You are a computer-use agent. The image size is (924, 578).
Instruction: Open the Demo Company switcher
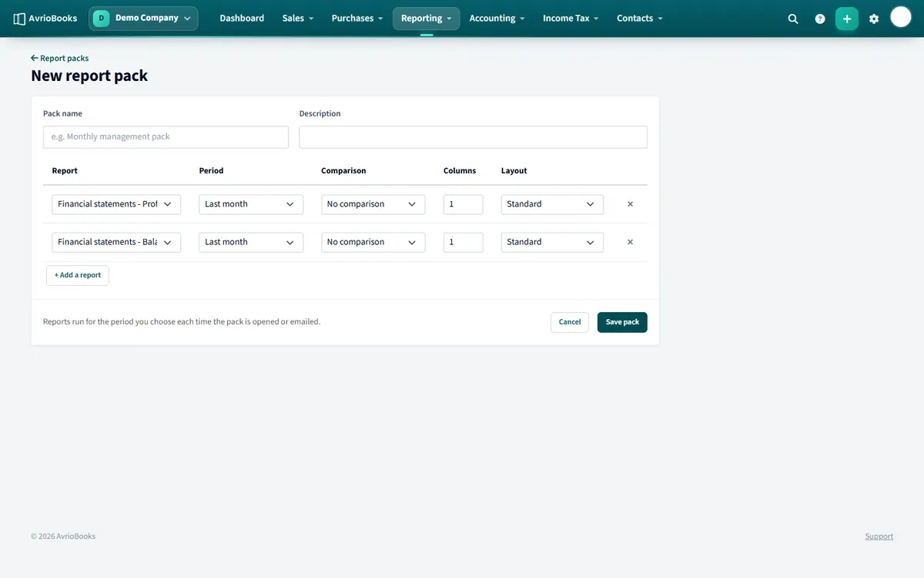tap(143, 18)
